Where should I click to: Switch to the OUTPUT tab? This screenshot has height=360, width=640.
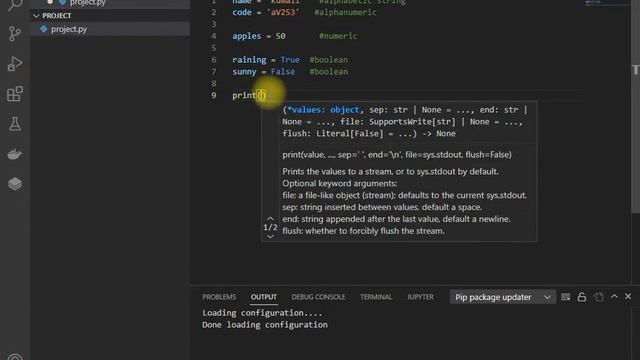click(264, 297)
